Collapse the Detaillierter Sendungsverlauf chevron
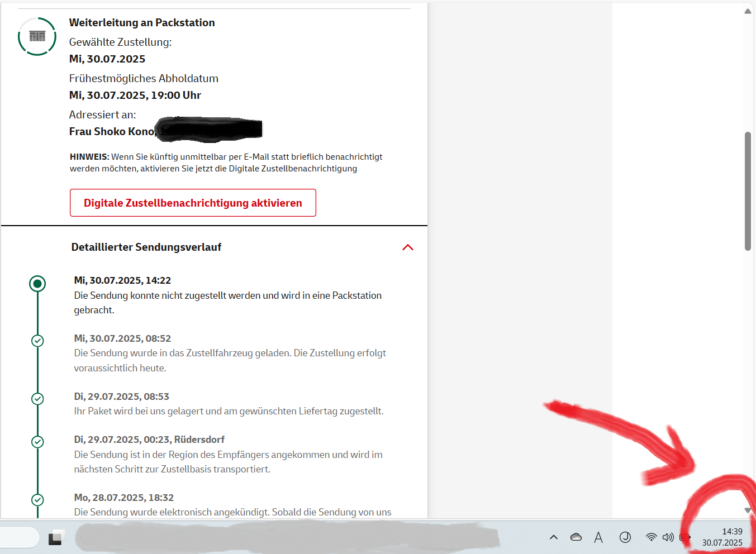 [x=408, y=247]
